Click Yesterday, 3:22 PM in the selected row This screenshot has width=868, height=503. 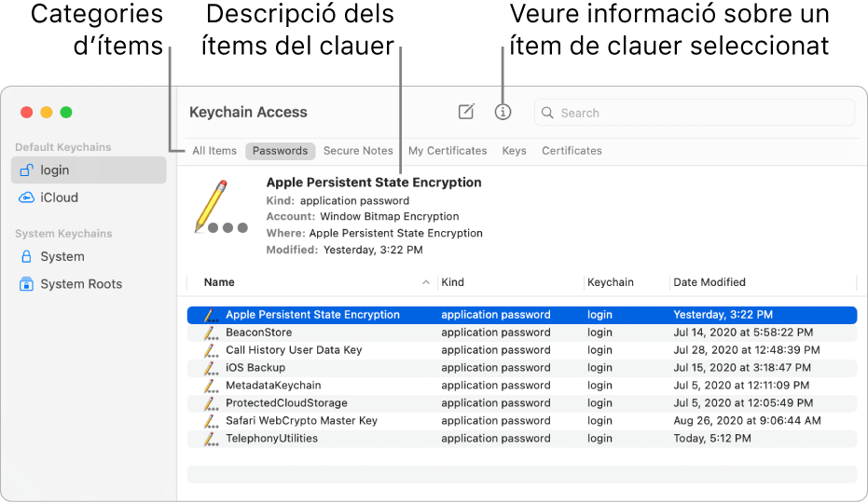tap(723, 315)
